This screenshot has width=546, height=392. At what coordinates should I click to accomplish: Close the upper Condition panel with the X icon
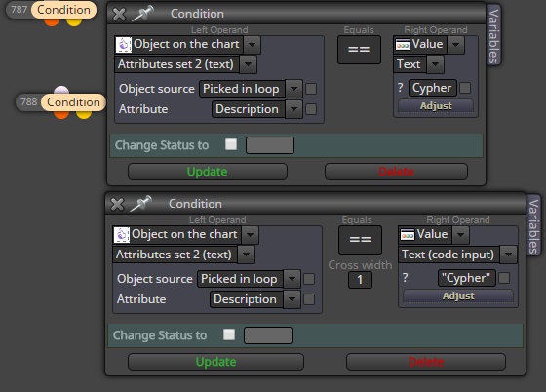coord(119,14)
